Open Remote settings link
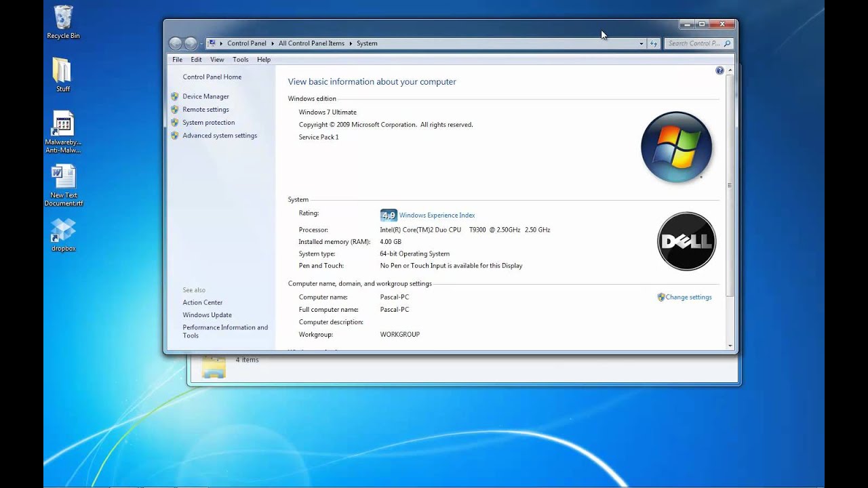 click(x=205, y=110)
